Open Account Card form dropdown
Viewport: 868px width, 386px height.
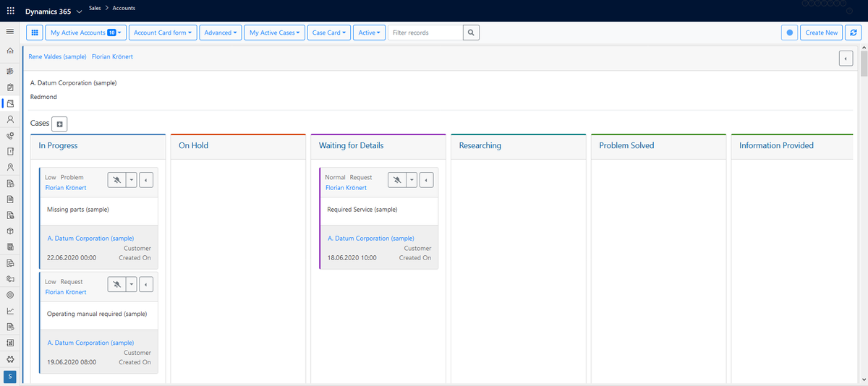coord(163,33)
